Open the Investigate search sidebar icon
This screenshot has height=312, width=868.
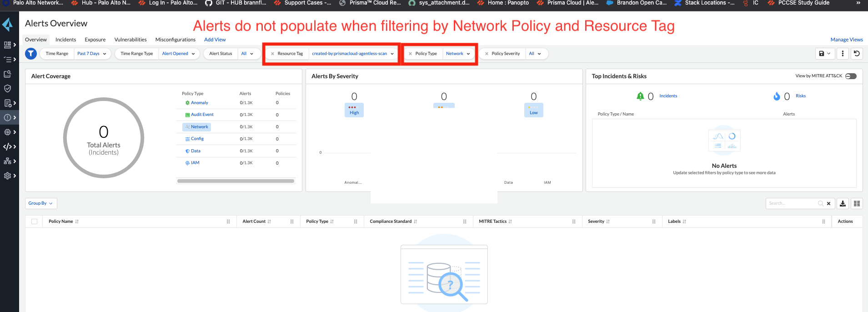pos(7,74)
